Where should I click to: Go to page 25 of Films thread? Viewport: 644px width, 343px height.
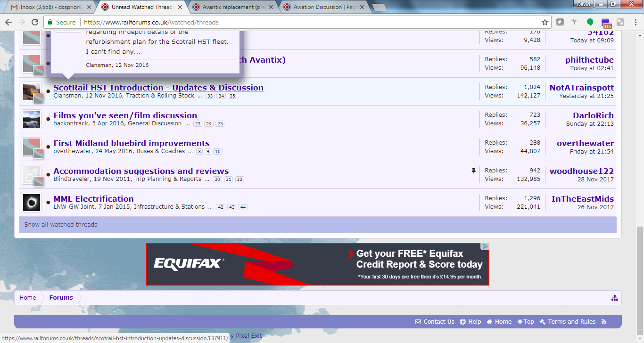click(x=220, y=124)
